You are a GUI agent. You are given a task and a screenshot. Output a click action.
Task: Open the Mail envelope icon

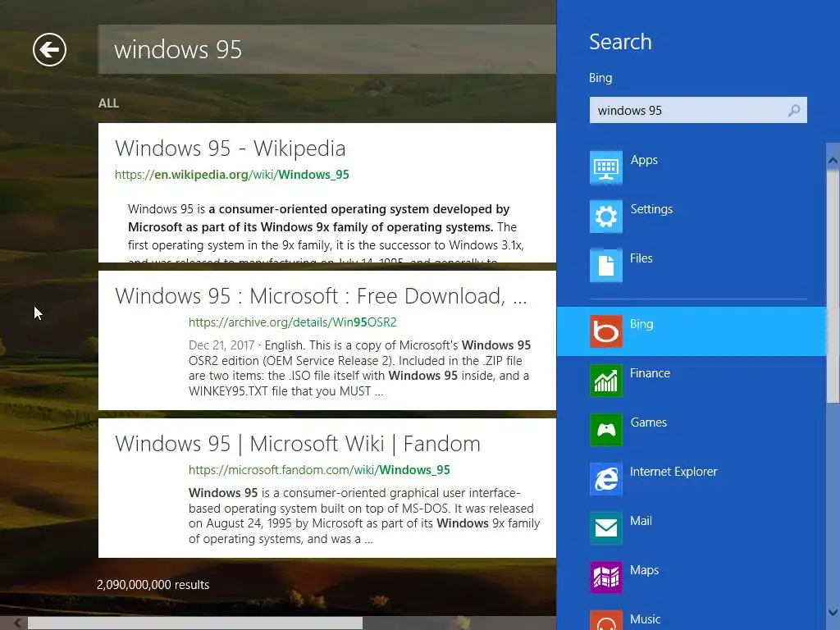coord(606,528)
